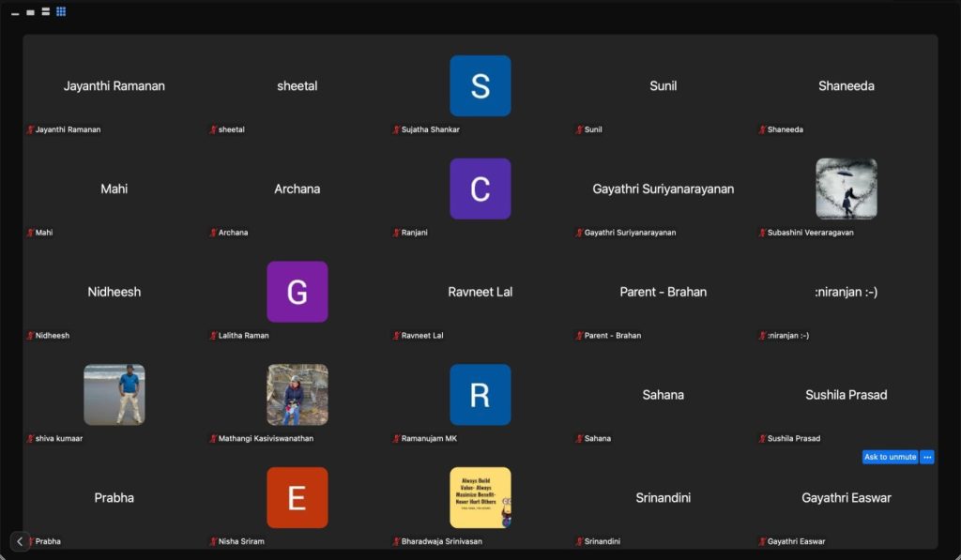Switch to the grid gallery view icon
The width and height of the screenshot is (961, 560).
pos(61,12)
